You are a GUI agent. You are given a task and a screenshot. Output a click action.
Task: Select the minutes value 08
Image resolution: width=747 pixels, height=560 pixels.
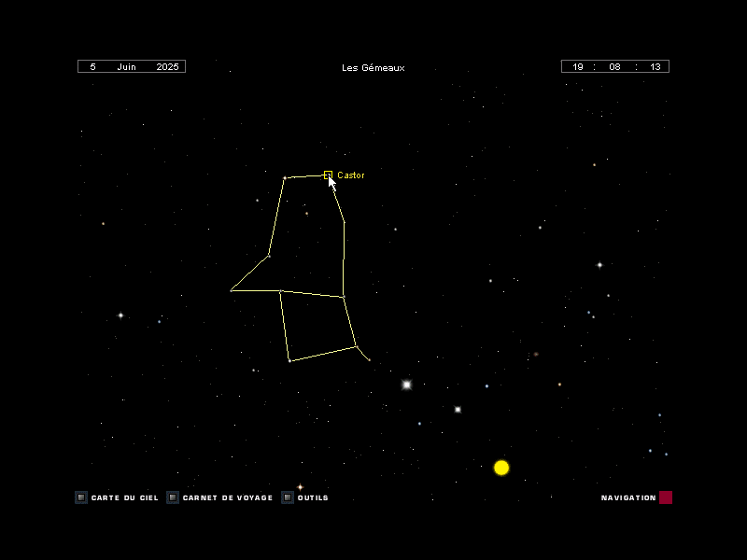pos(614,66)
